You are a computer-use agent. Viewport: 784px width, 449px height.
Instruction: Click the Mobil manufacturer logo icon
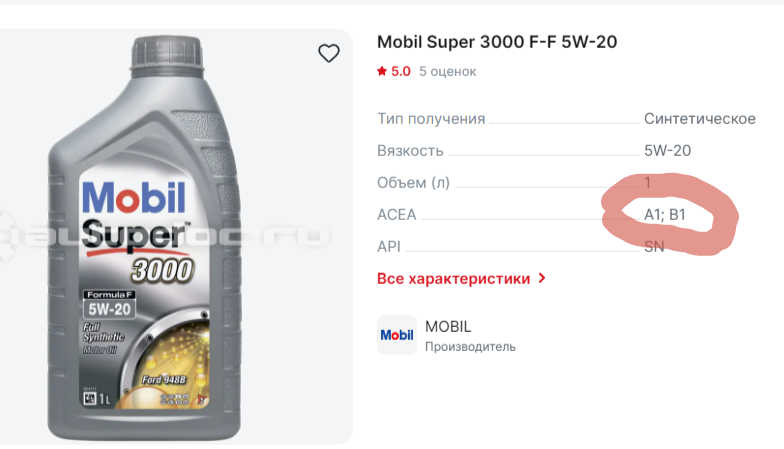(396, 336)
